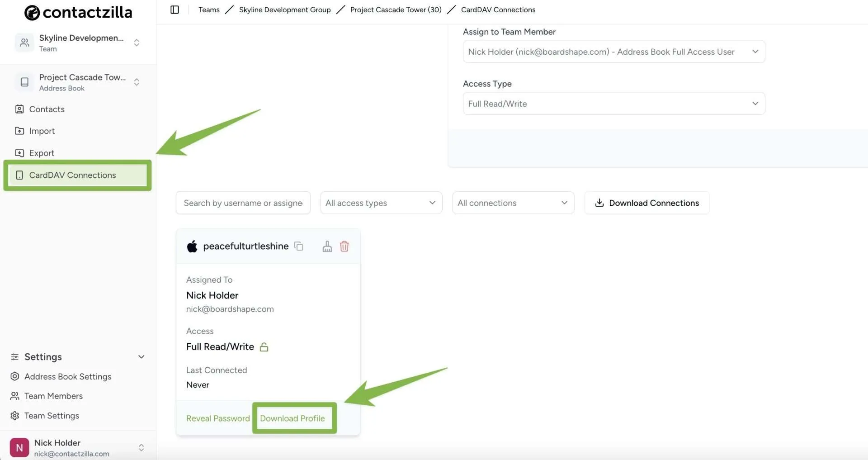Image resolution: width=868 pixels, height=460 pixels.
Task: Click the Nick Holder assignee name on card
Action: 212,295
